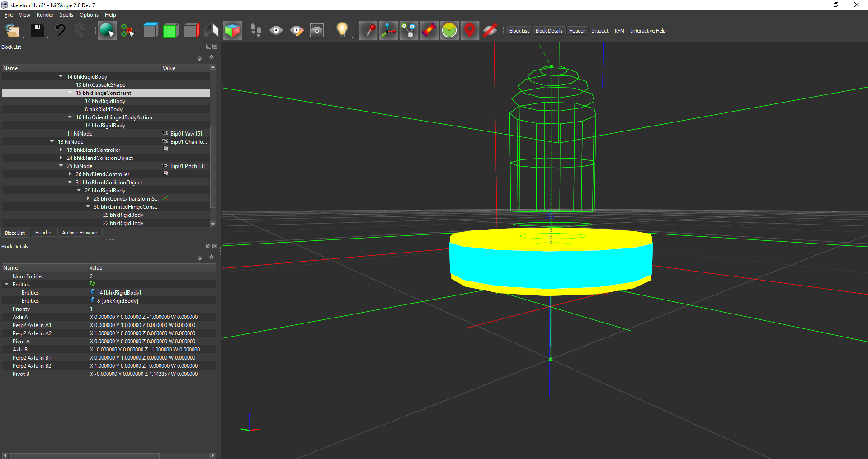Toggle Show Collision gradient bone icon
This screenshot has height=459, width=868.
(429, 31)
